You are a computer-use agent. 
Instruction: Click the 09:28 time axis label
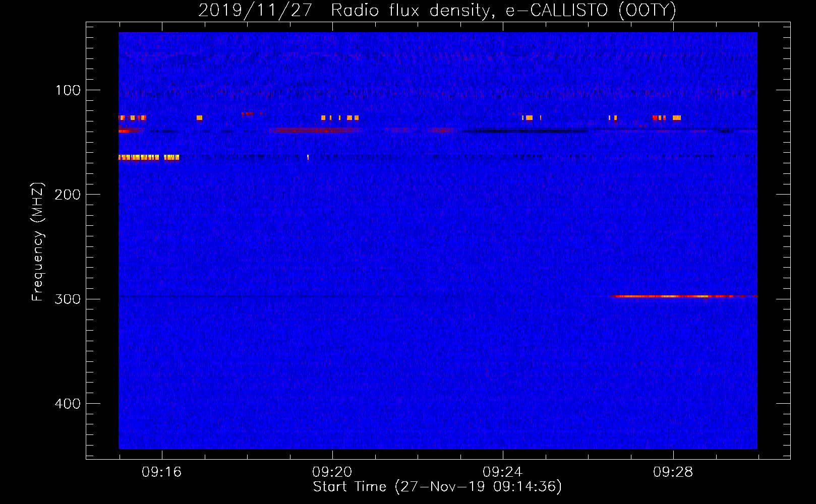pyautogui.click(x=673, y=472)
